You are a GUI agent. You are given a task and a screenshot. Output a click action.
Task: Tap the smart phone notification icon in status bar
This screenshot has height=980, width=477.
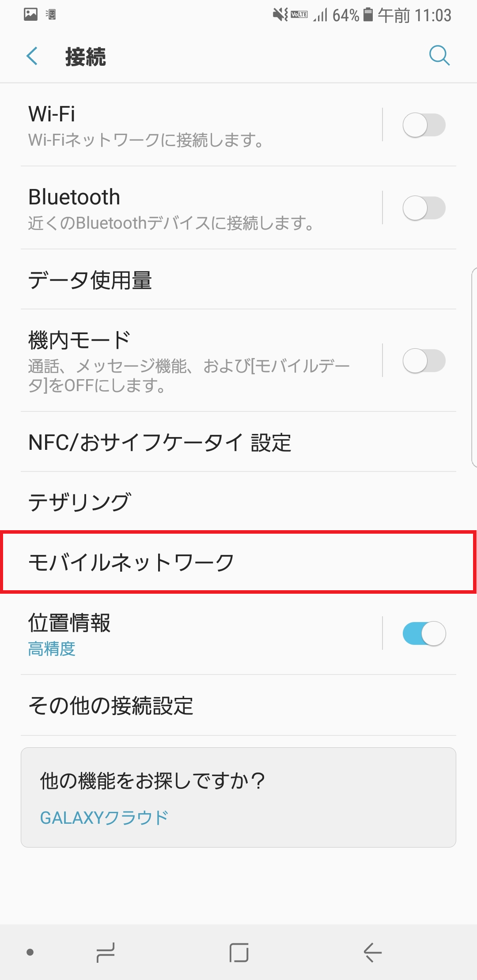(x=51, y=15)
